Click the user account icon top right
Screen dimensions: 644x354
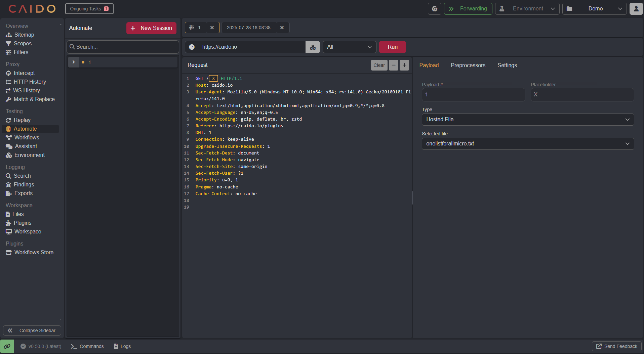pos(636,8)
